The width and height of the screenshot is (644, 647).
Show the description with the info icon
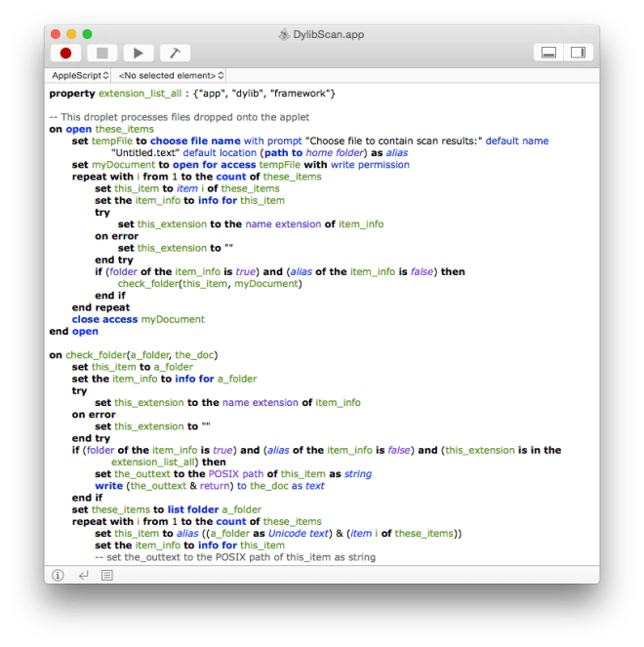tap(58, 575)
